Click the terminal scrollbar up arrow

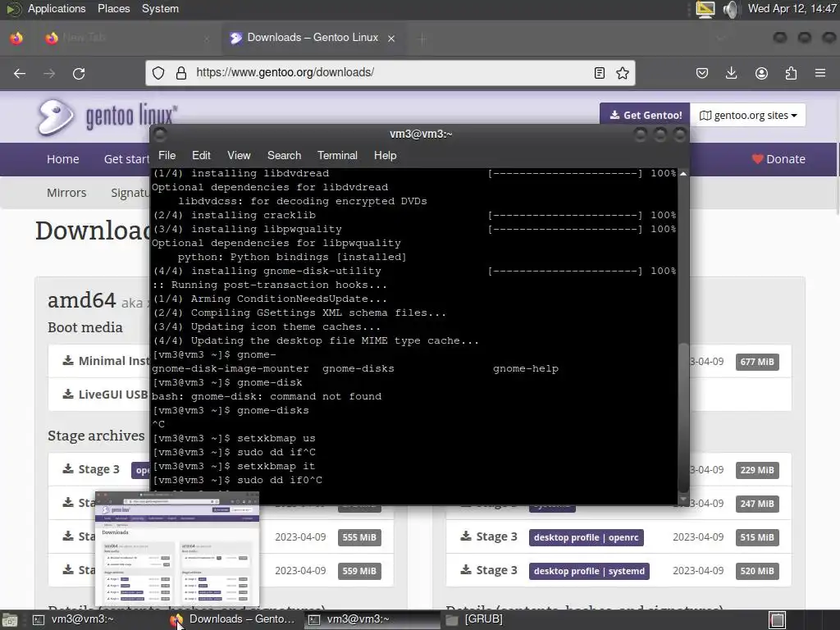tap(683, 174)
